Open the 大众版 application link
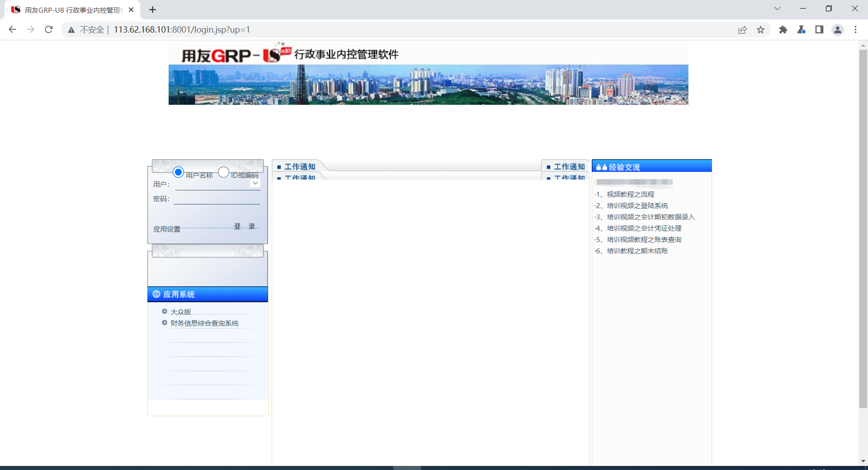Screen dimensions: 868x470 [x=181, y=312]
